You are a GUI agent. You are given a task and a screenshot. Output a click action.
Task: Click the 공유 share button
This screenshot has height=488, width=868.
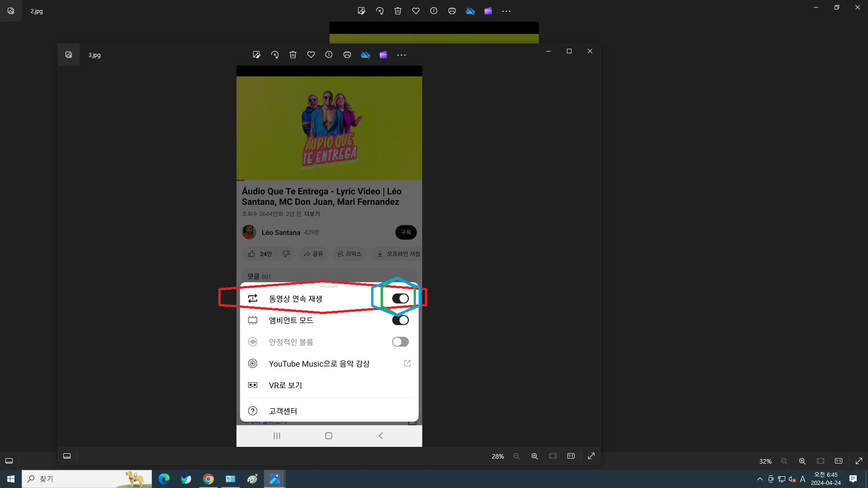313,254
